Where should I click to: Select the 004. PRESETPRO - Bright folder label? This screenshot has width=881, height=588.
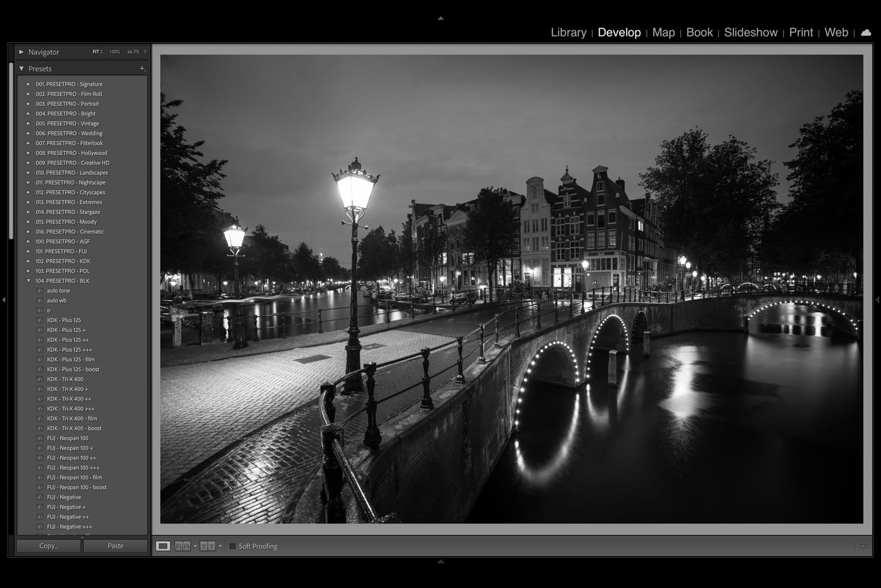point(65,114)
